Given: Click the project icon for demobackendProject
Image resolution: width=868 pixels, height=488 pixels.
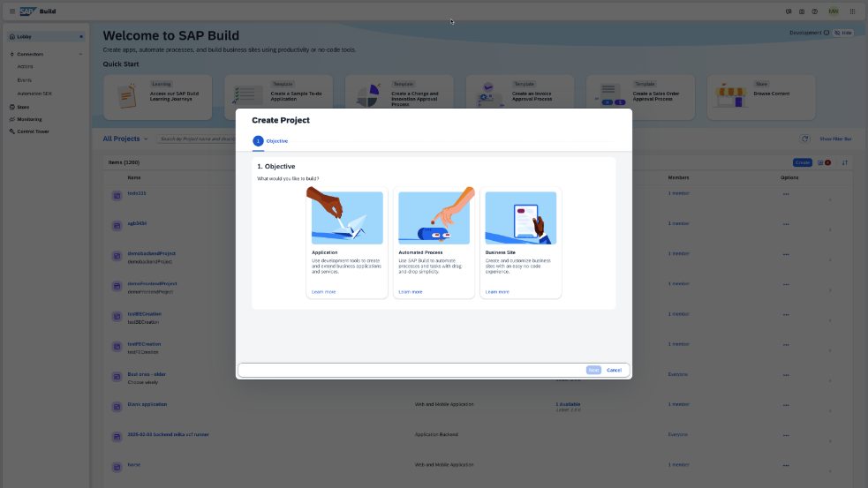Looking at the screenshot, I should click(x=117, y=256).
